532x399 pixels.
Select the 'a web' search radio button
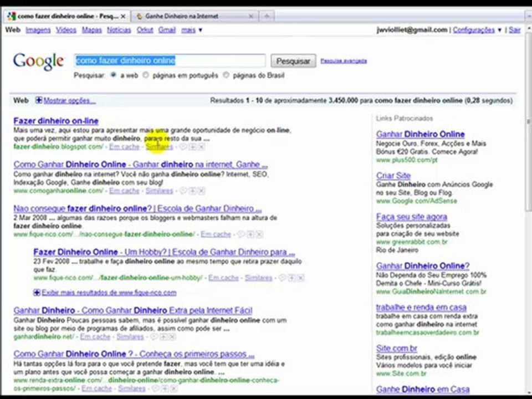click(114, 75)
